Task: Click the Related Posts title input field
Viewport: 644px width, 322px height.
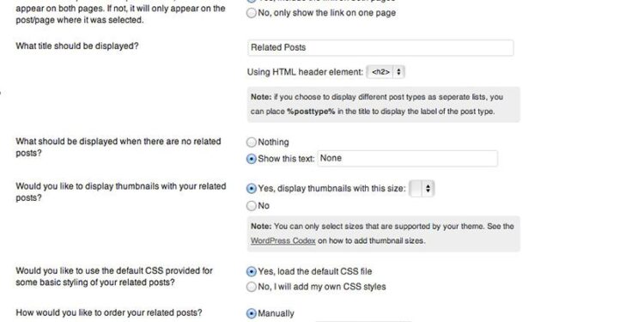Action: 380,47
